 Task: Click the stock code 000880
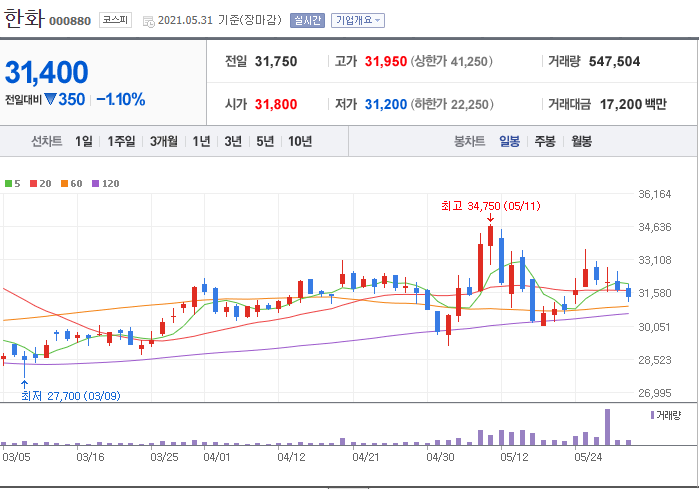pyautogui.click(x=70, y=21)
